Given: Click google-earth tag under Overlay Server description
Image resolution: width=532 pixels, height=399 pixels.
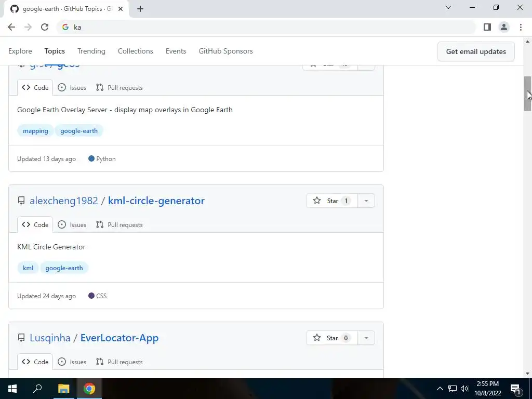Looking at the screenshot, I should 79,131.
